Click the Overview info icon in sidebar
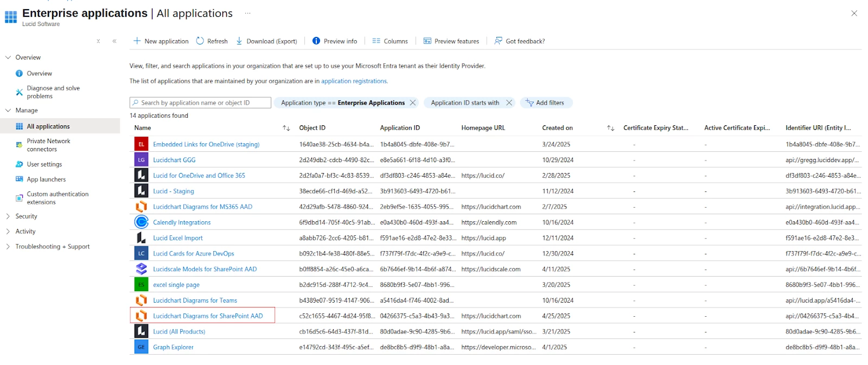The height and width of the screenshot is (365, 868). coord(20,73)
